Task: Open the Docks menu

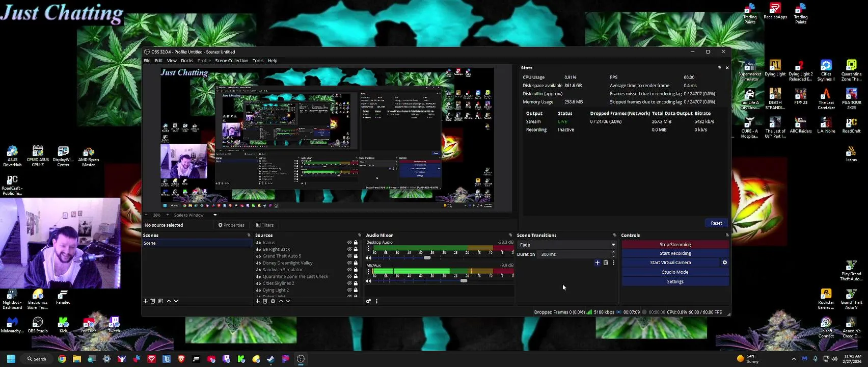Action: (x=187, y=61)
